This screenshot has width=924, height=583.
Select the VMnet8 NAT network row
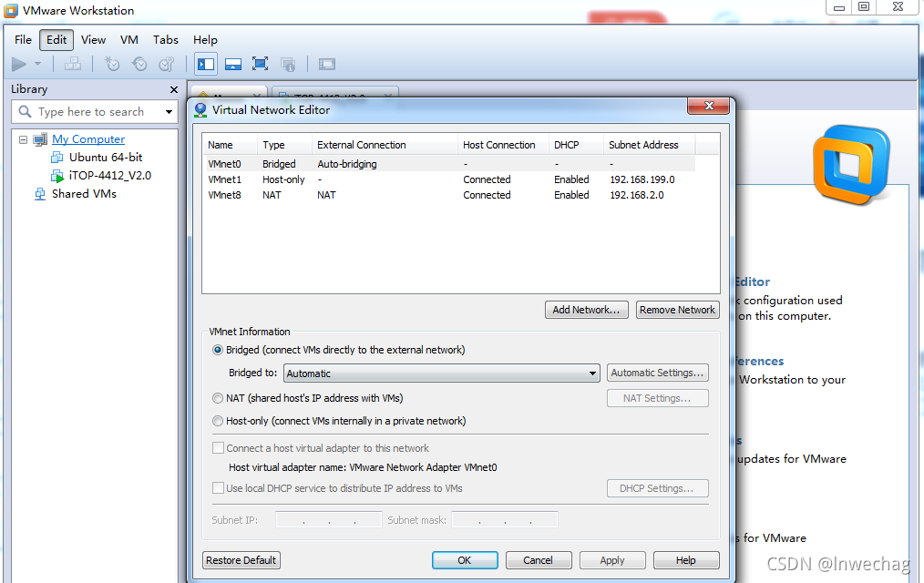449,195
